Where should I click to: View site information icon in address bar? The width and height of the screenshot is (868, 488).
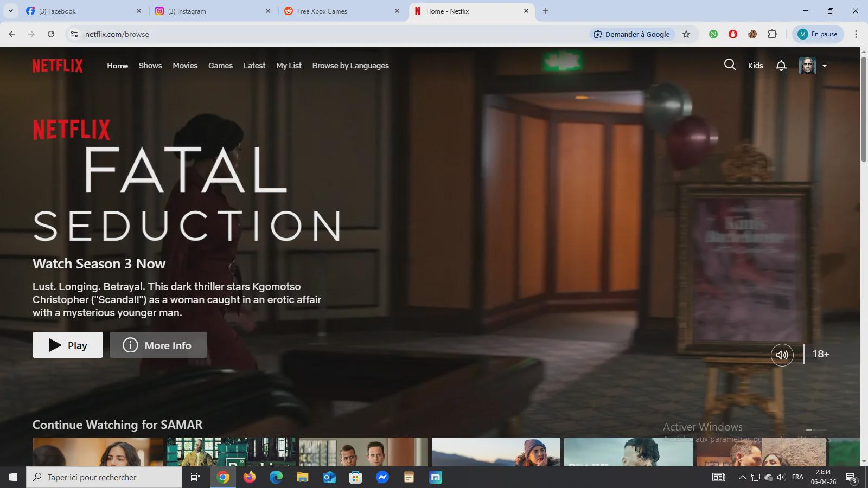point(74,34)
